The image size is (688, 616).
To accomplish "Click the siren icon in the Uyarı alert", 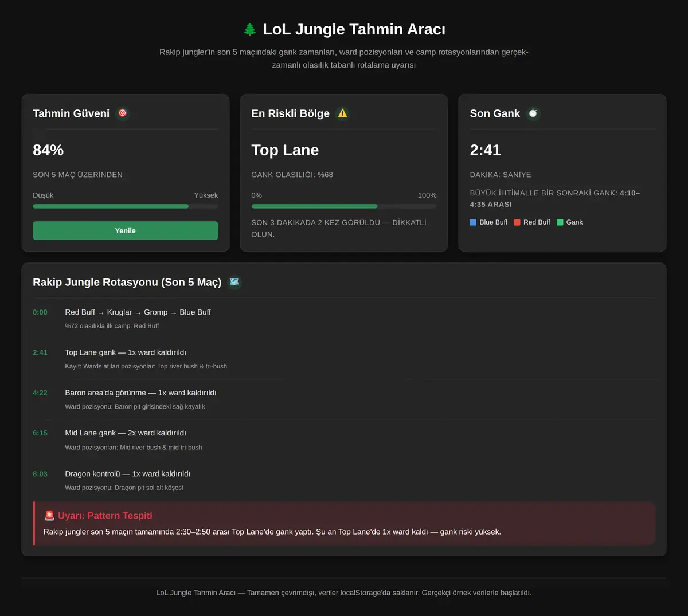I will click(x=49, y=516).
